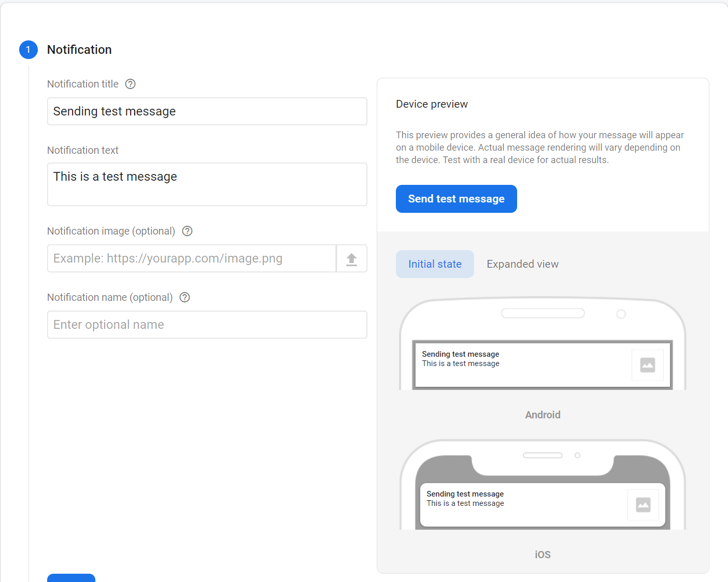The width and height of the screenshot is (728, 582).
Task: Click the Notification name help icon
Action: pyautogui.click(x=184, y=297)
